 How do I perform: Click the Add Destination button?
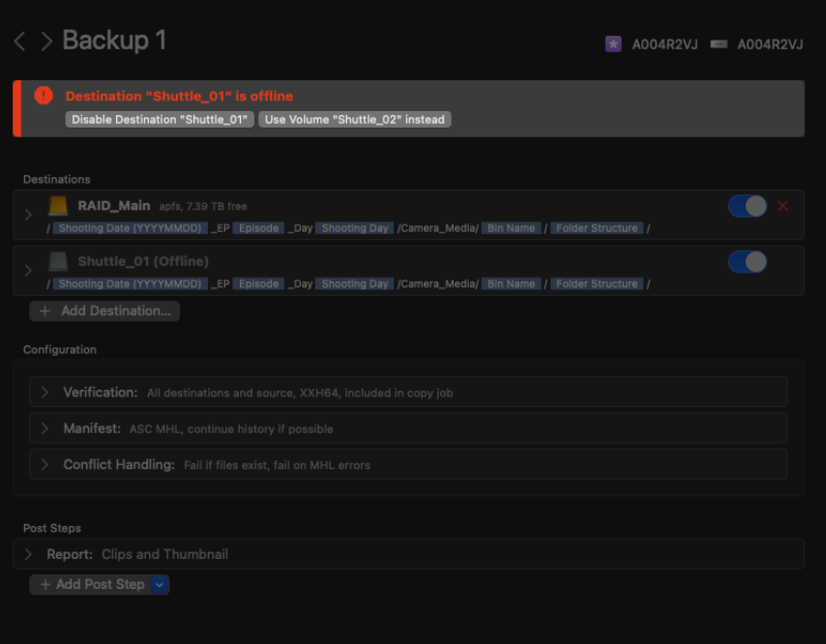104,311
